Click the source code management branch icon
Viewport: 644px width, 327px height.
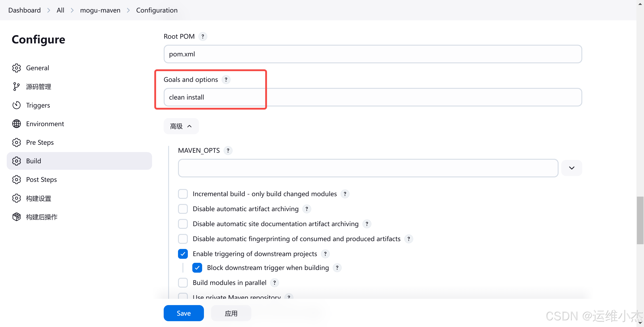coord(17,87)
